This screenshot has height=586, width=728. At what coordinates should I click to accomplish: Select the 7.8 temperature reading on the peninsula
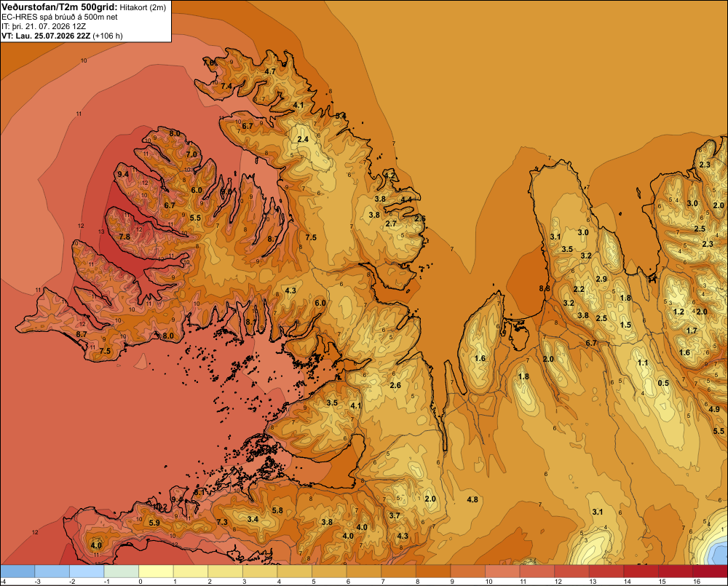[x=124, y=237]
